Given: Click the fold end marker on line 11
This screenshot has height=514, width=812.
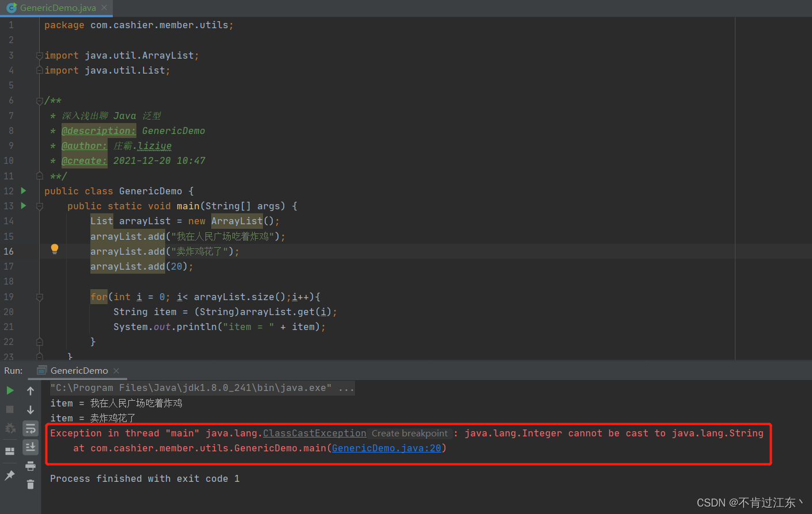Looking at the screenshot, I should 39,176.
